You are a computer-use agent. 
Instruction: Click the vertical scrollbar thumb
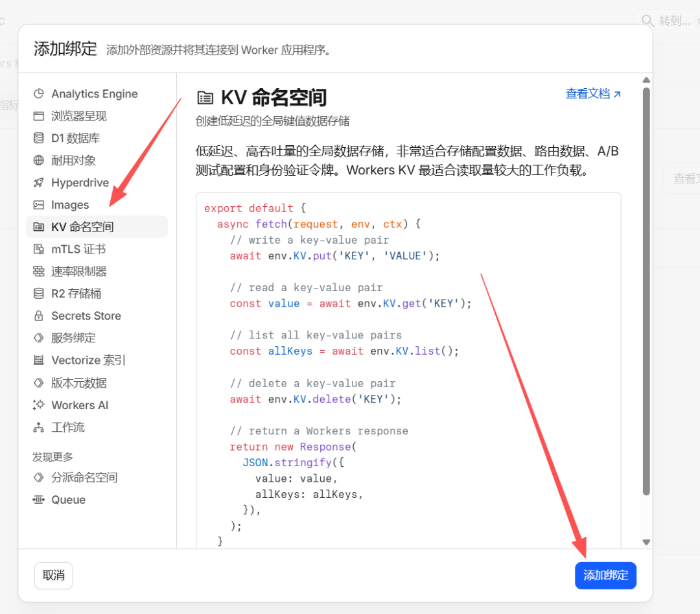click(x=646, y=291)
